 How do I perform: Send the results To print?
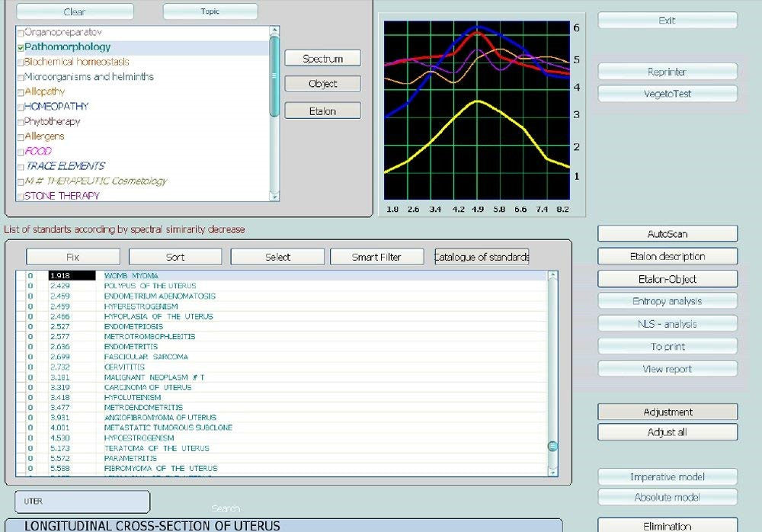tap(667, 345)
